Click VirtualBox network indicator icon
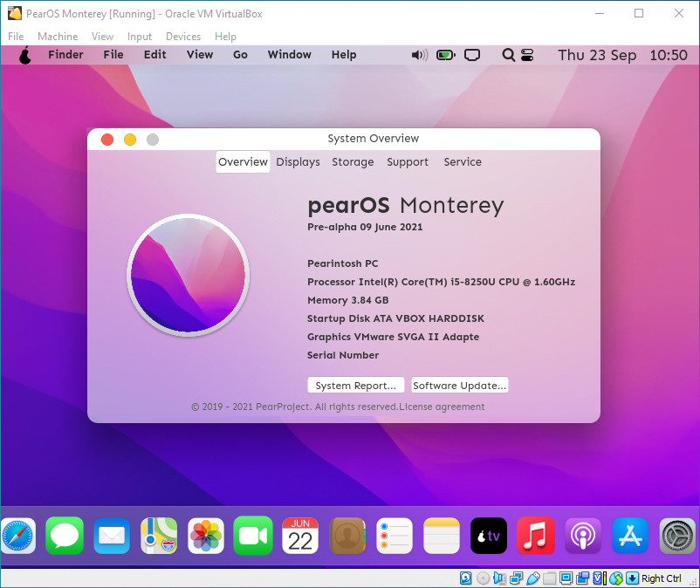 (517, 578)
